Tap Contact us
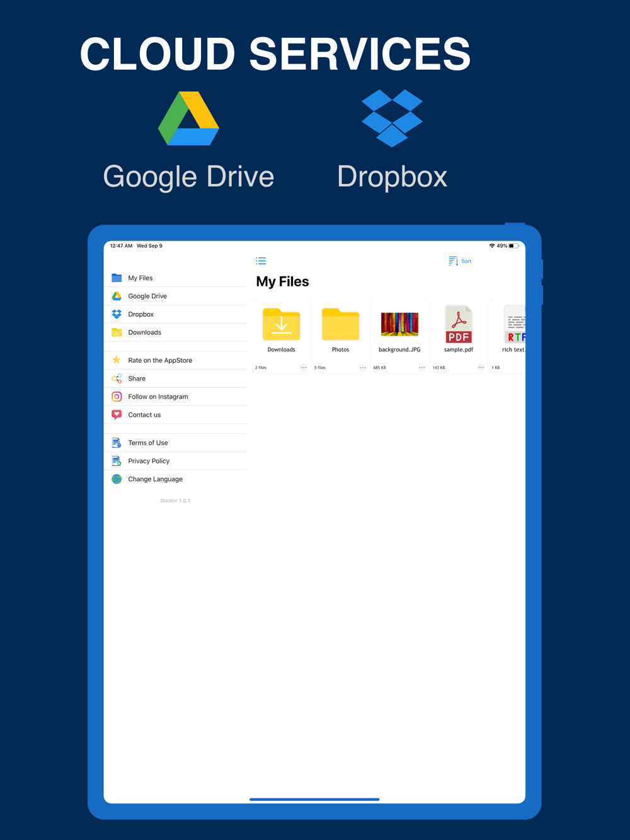The image size is (630, 840). pyautogui.click(x=176, y=415)
